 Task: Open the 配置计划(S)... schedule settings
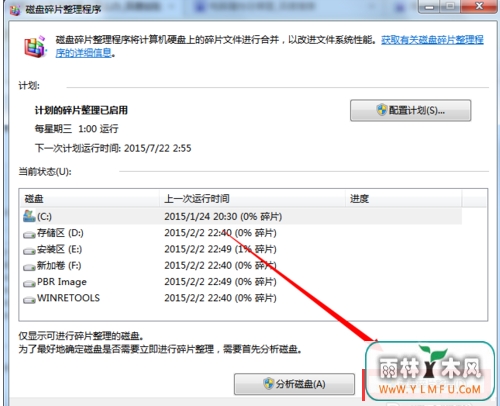[x=410, y=110]
